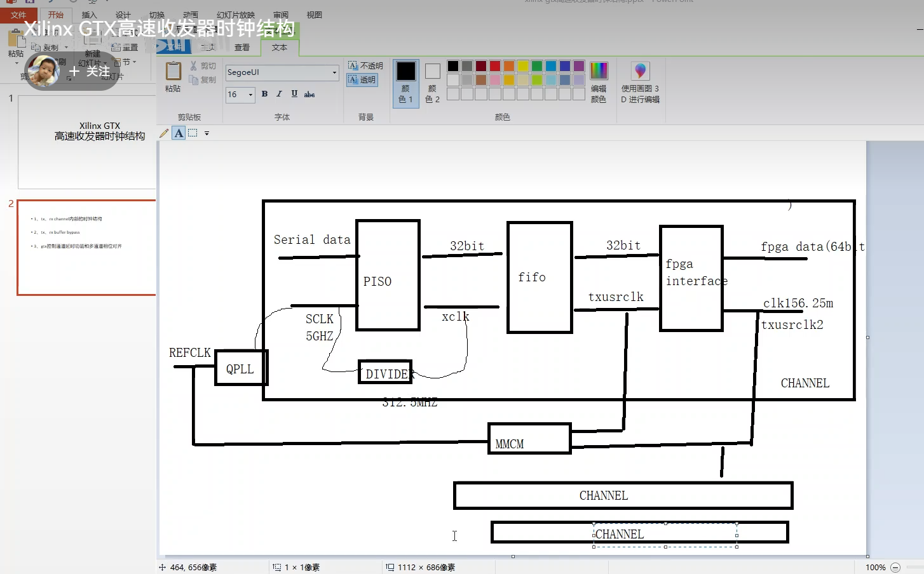Pick the red color swatch in palette
The width and height of the screenshot is (924, 574).
coord(495,66)
